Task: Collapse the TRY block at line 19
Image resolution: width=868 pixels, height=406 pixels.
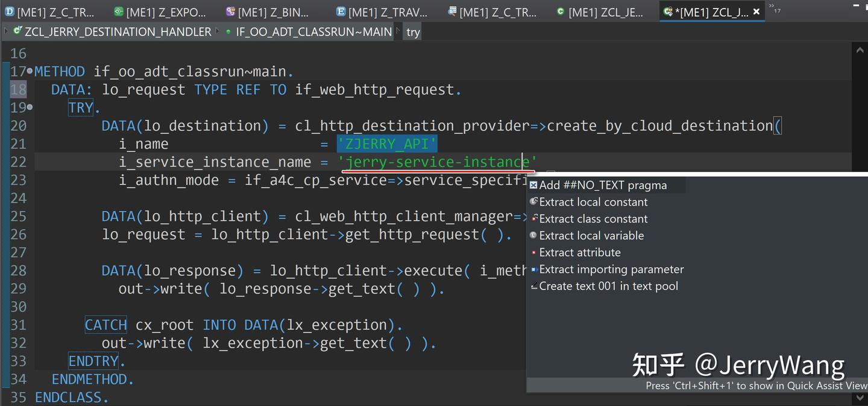Action: 30,108
